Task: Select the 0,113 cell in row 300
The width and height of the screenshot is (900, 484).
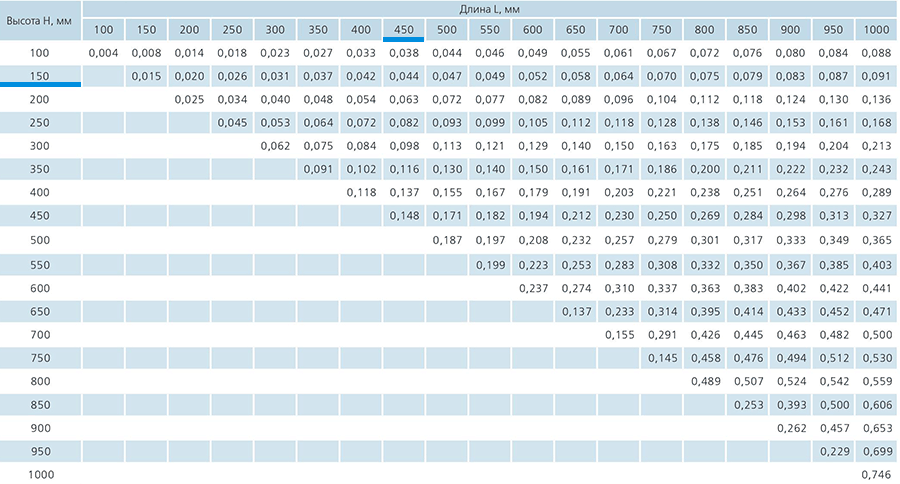Action: [x=447, y=146]
